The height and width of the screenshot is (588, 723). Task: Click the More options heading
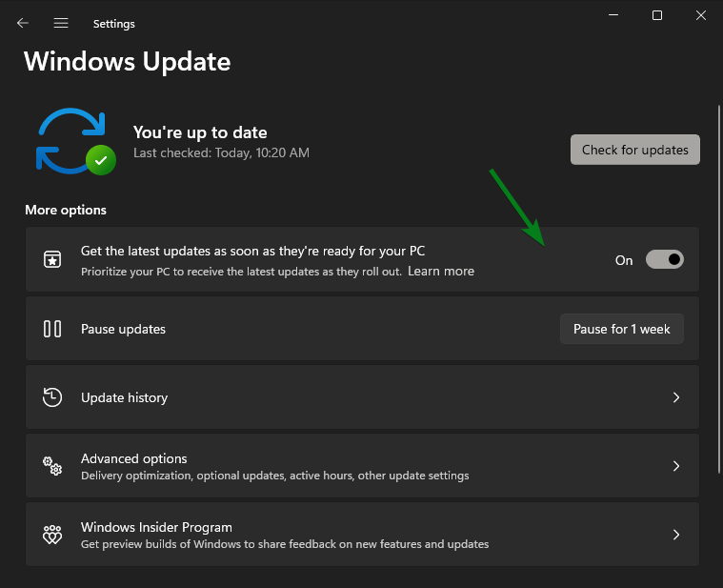point(66,210)
